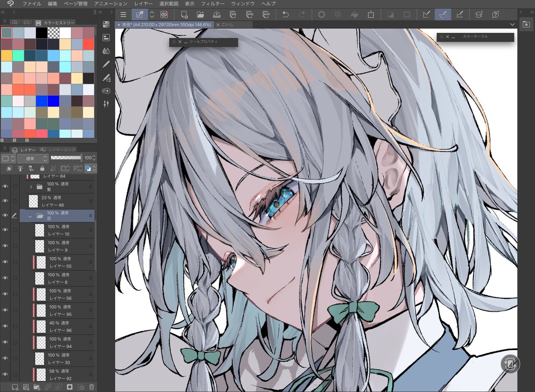The height and width of the screenshot is (392, 535).
Task: Open the フィルター menu
Action: (213, 4)
